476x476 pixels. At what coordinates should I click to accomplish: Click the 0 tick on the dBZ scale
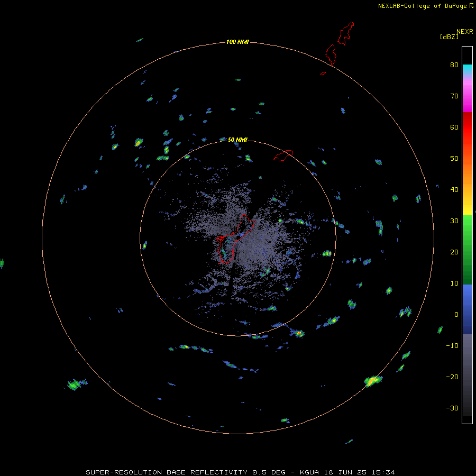tap(456, 315)
